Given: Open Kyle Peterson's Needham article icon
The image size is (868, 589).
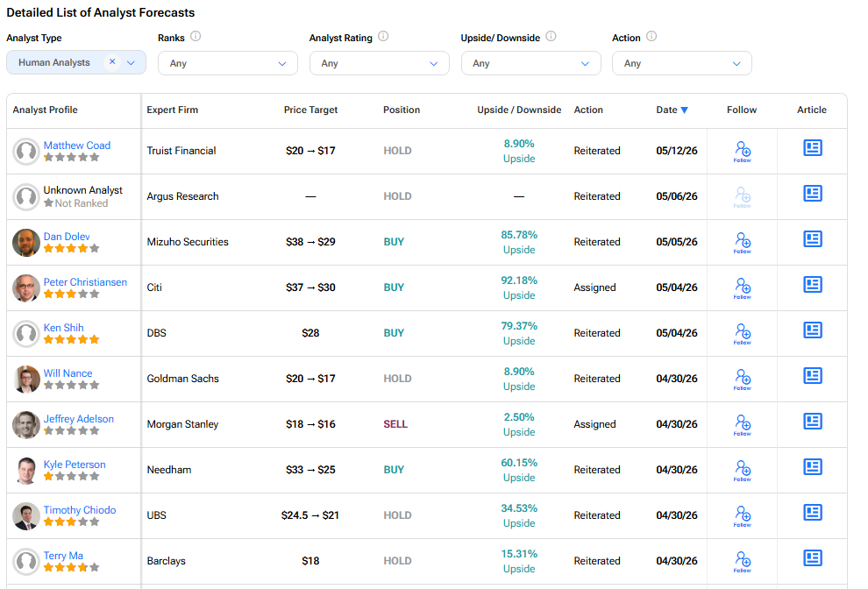Looking at the screenshot, I should pos(812,467).
